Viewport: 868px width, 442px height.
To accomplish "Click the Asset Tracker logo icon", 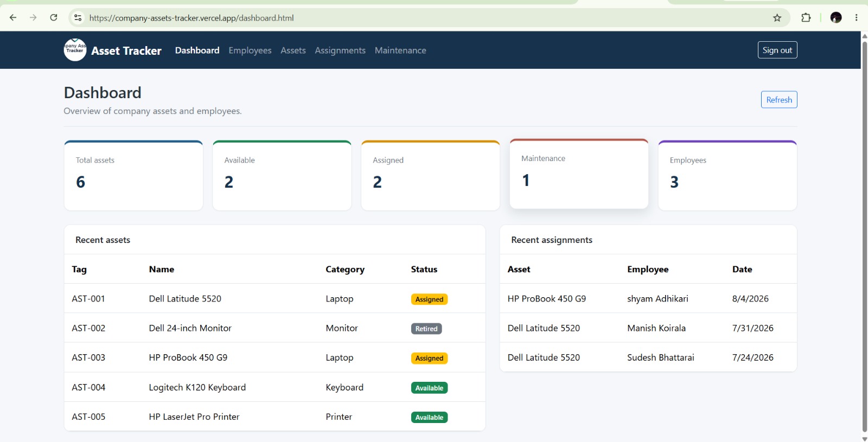I will pyautogui.click(x=75, y=50).
